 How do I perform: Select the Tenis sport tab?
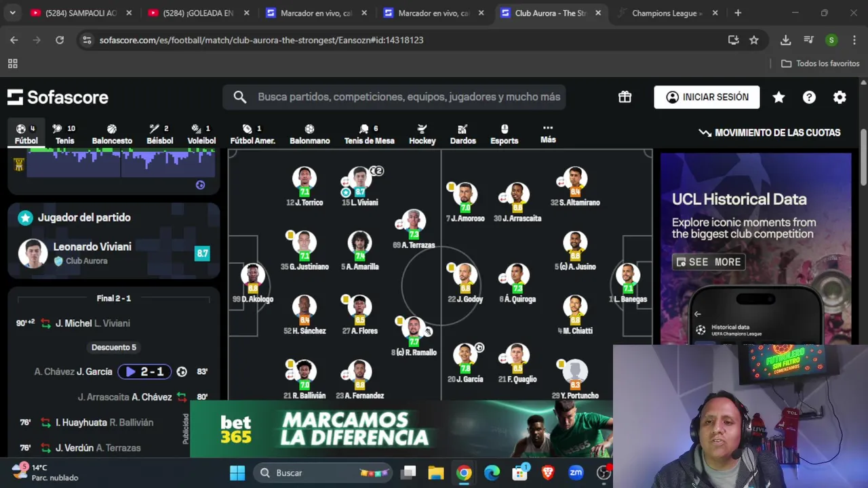tap(65, 134)
